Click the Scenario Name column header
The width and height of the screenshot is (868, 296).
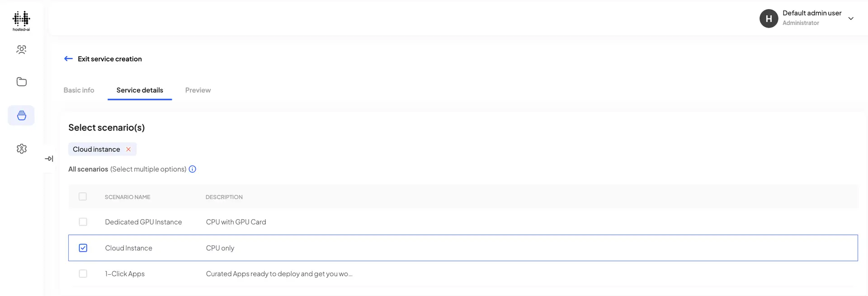coord(127,197)
